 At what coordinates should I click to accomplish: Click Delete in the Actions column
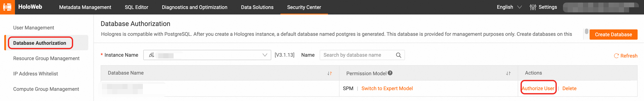569,88
